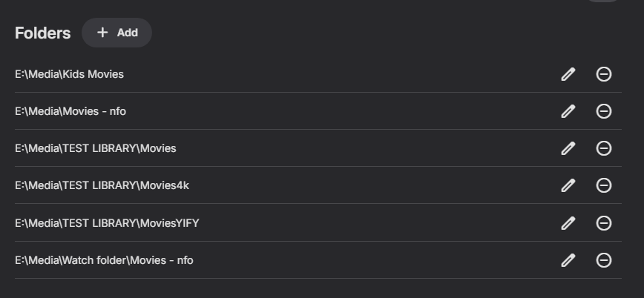Edit the MoviesYIFY folder path
Image resolution: width=644 pixels, height=298 pixels.
click(x=568, y=223)
